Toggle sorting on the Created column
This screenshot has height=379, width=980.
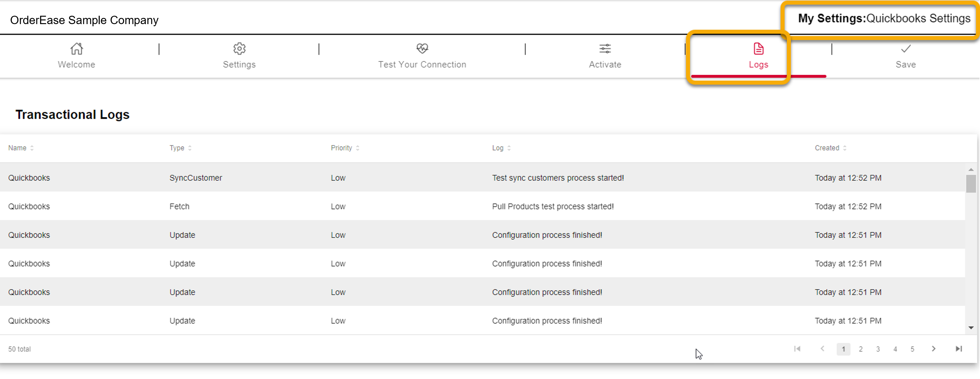click(845, 148)
